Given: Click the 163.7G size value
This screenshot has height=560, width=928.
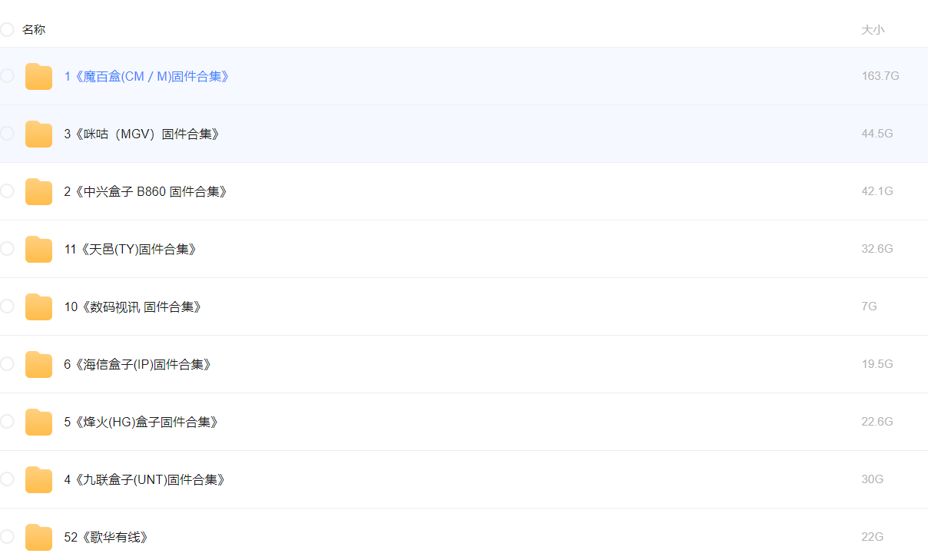Looking at the screenshot, I should coord(880,76).
